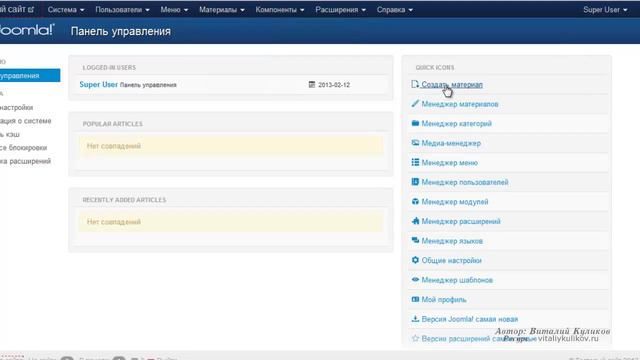Screen dimensions: 640x360
Task: Click the Super User link in Logged-in Users
Action: (98, 84)
